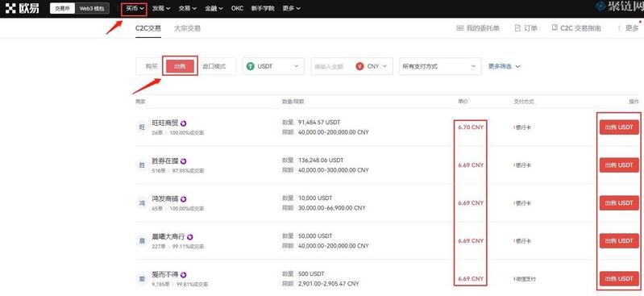
Task: Expand the 金融 menu
Action: point(214,8)
